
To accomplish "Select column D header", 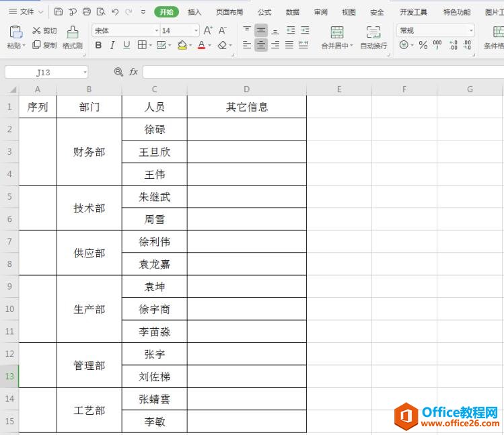I will coord(246,89).
